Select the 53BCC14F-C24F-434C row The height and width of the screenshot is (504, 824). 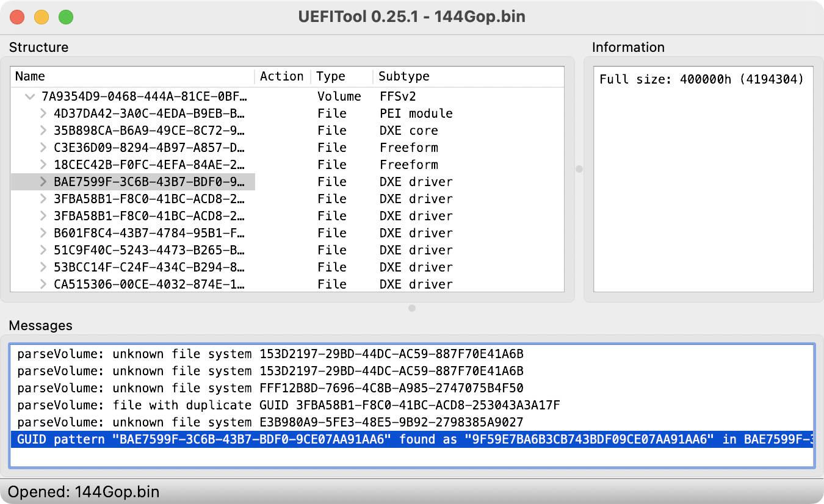tap(287, 267)
